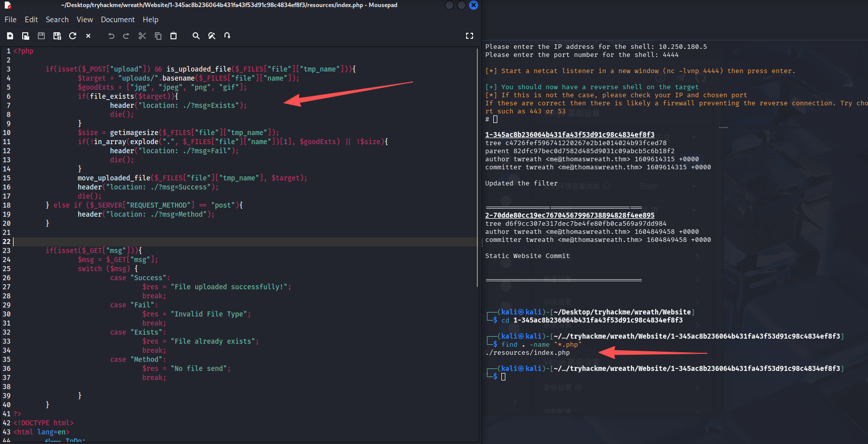Click the Save As toolbar icon
Screen dimensions: 868x444
click(x=57, y=36)
